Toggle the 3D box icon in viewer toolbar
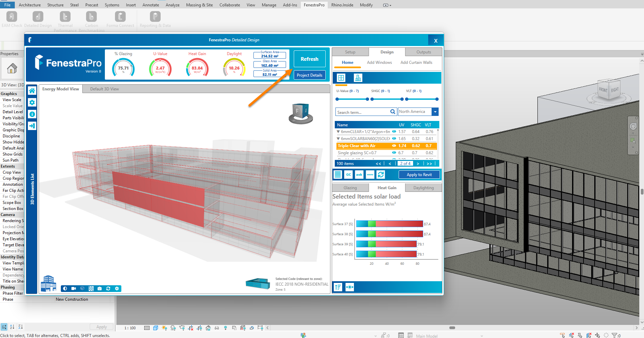644x338 pixels. tap(82, 289)
